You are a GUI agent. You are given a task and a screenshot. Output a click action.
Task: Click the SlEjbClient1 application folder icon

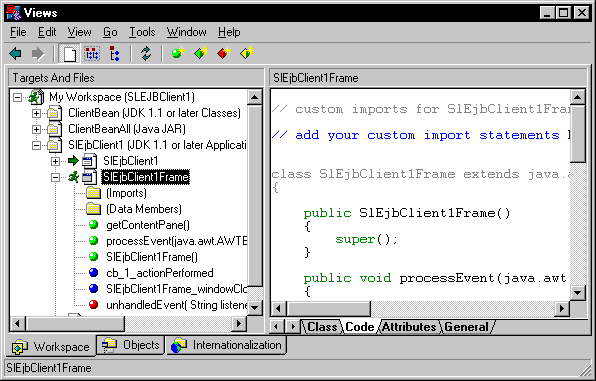pos(55,145)
